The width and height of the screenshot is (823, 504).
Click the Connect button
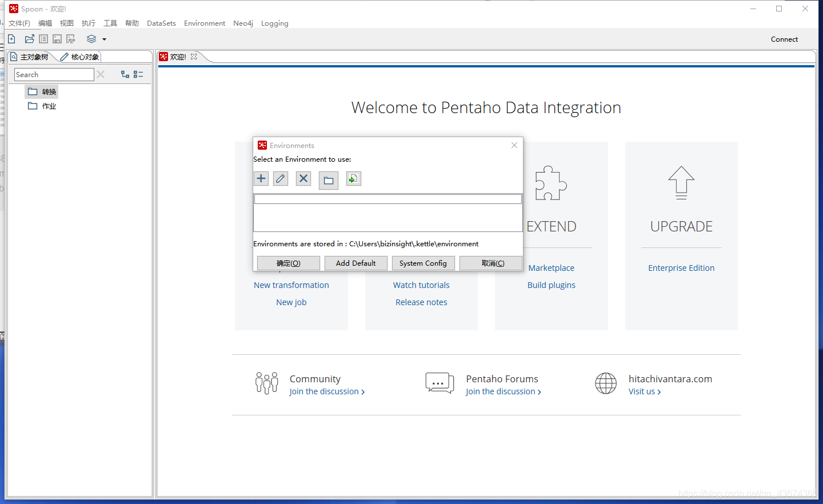(784, 39)
